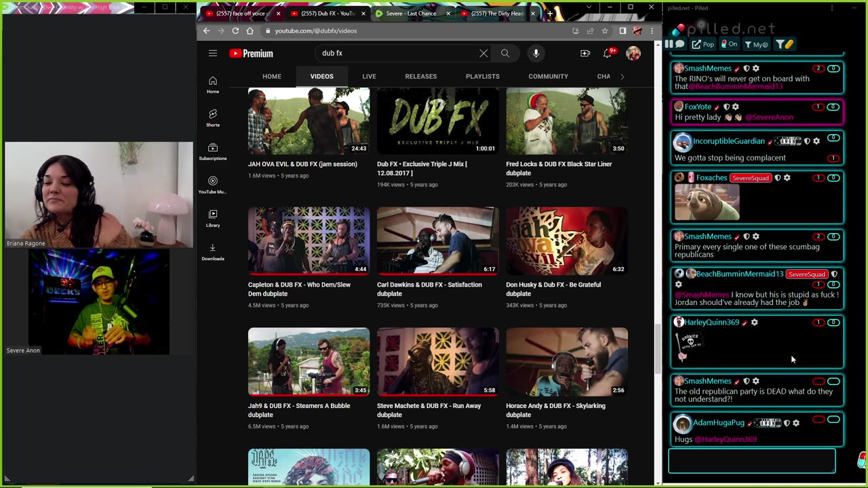The image size is (868, 488).
Task: Click the @SevereAnon mention in FoxYote's message
Action: tap(769, 117)
